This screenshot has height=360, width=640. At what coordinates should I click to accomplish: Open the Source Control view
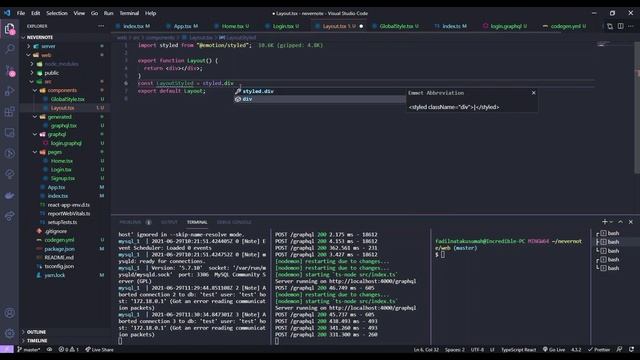pos(9,70)
